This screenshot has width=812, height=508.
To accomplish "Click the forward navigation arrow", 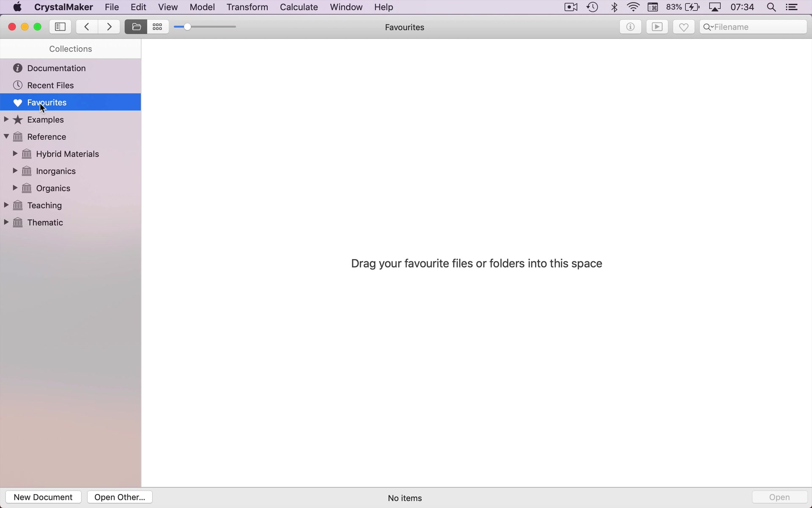I will pos(110,27).
